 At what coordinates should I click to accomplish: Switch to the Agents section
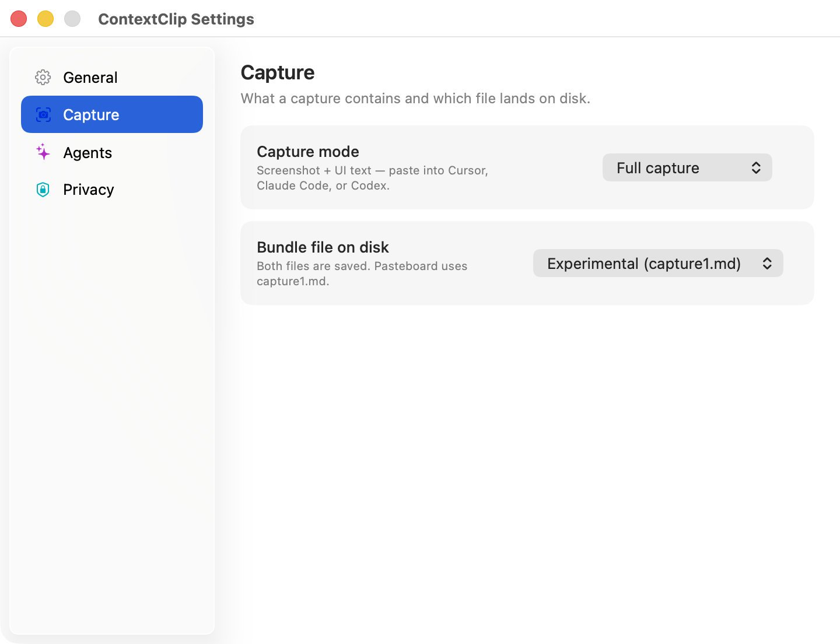click(112, 152)
